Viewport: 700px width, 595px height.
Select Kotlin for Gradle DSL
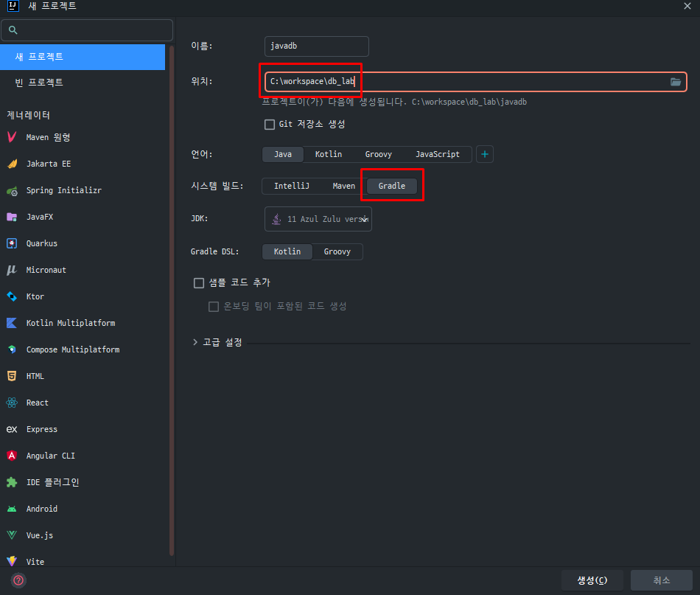287,252
